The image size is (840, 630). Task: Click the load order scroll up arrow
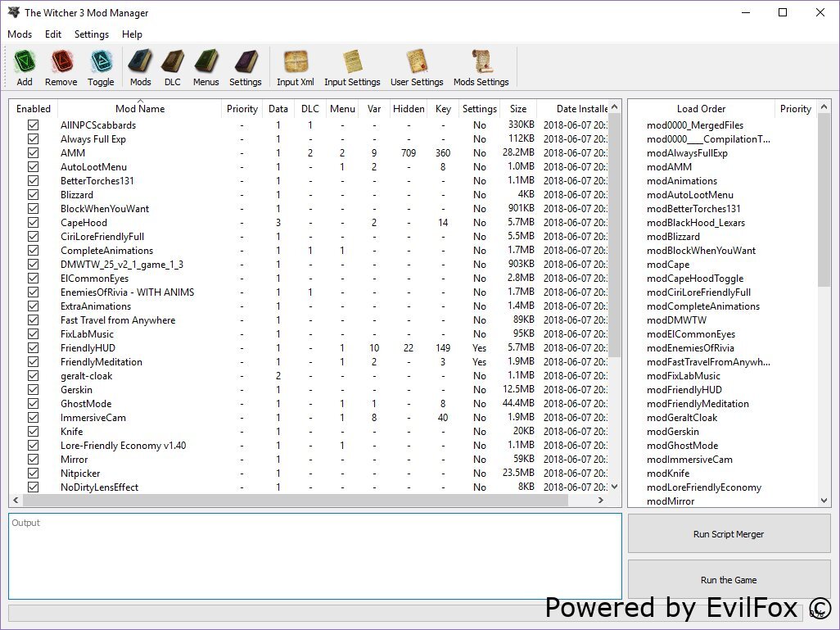[x=824, y=107]
